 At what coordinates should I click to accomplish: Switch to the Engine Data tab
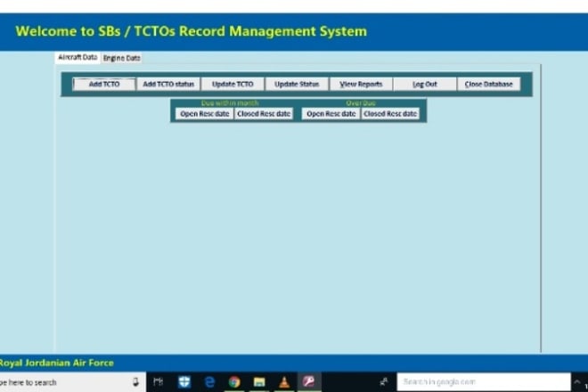click(121, 58)
